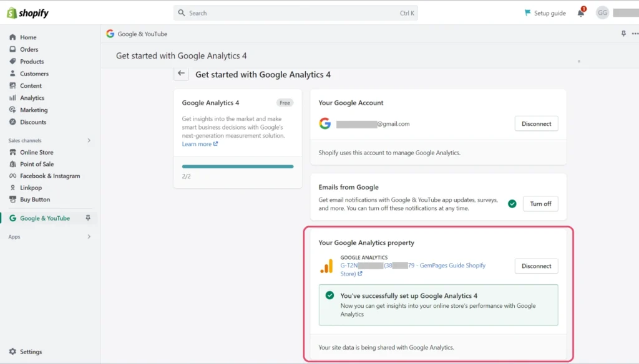Screen dimensions: 639x364
Task: Open Online Store sales channel
Action: click(x=37, y=152)
